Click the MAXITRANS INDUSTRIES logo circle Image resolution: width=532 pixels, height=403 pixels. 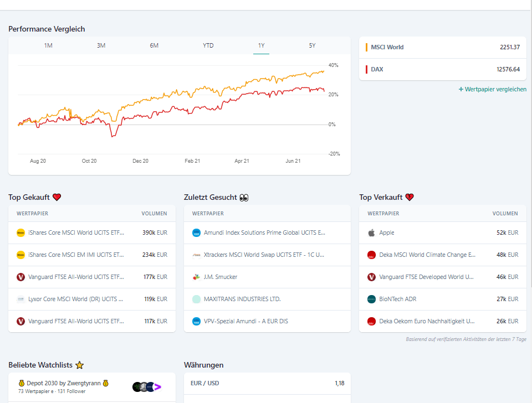196,299
